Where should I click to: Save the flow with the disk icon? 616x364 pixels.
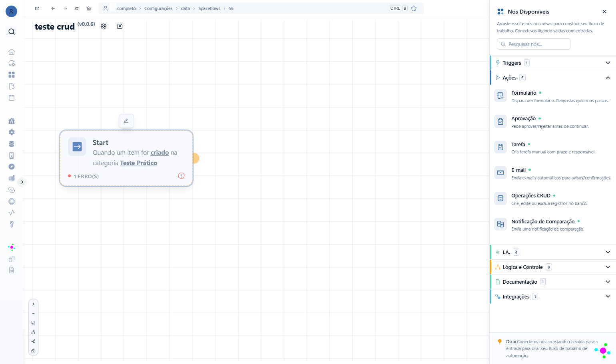coord(120,26)
